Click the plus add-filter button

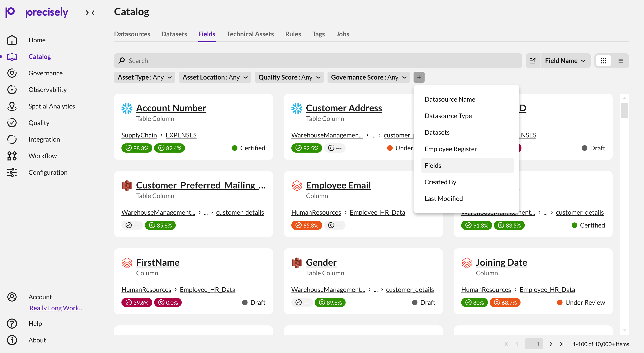click(419, 77)
